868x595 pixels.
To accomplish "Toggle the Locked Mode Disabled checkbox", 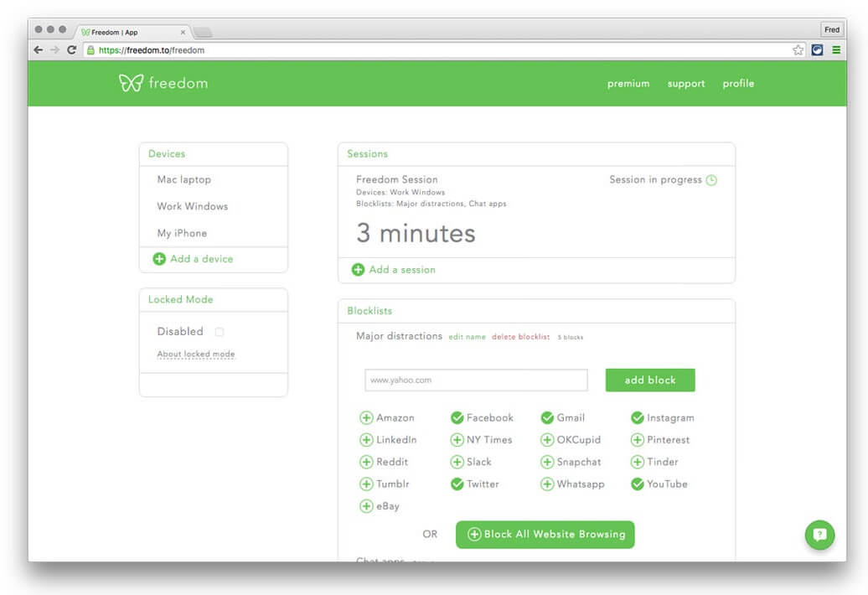I will click(220, 332).
